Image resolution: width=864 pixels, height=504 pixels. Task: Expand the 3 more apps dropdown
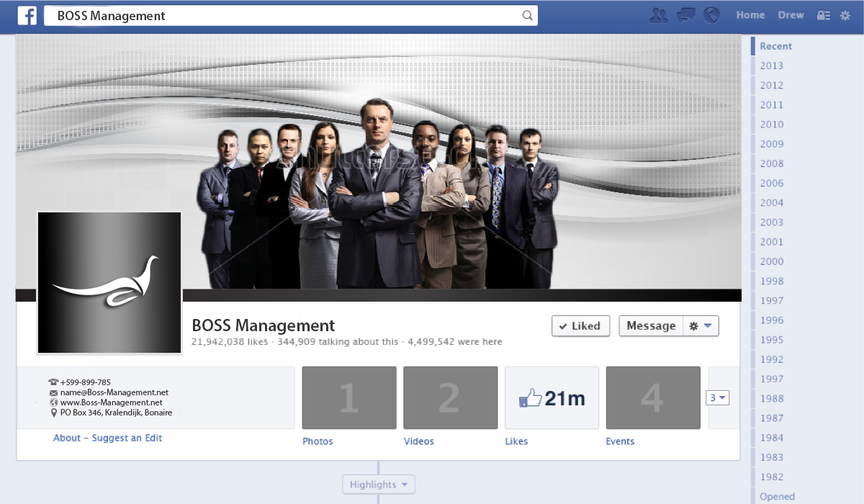(x=718, y=397)
